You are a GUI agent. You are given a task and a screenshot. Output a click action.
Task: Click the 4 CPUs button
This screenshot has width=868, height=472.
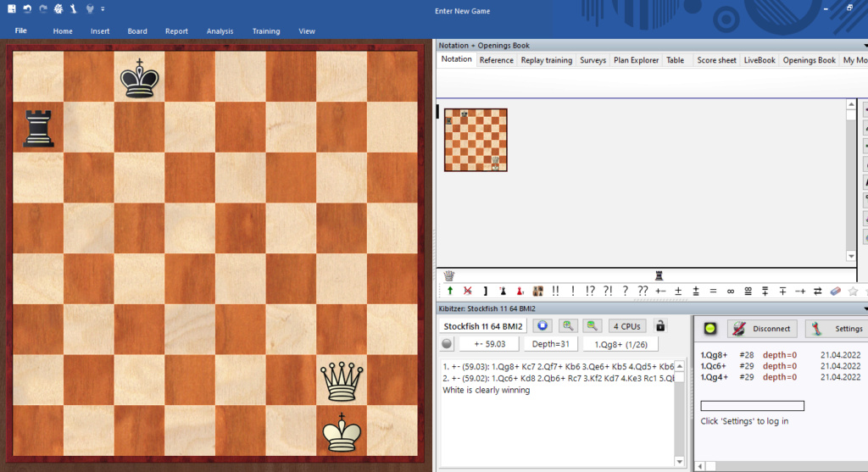click(x=627, y=326)
